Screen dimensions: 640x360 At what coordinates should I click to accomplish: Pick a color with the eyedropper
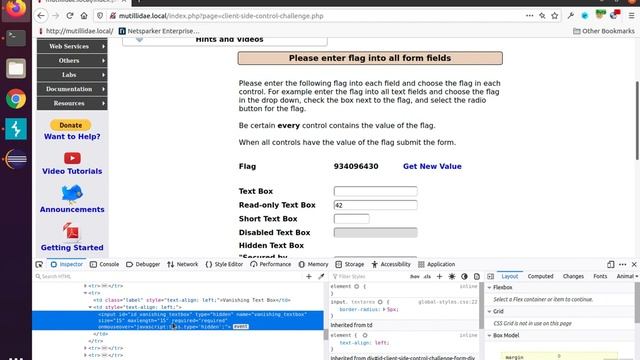click(x=321, y=276)
